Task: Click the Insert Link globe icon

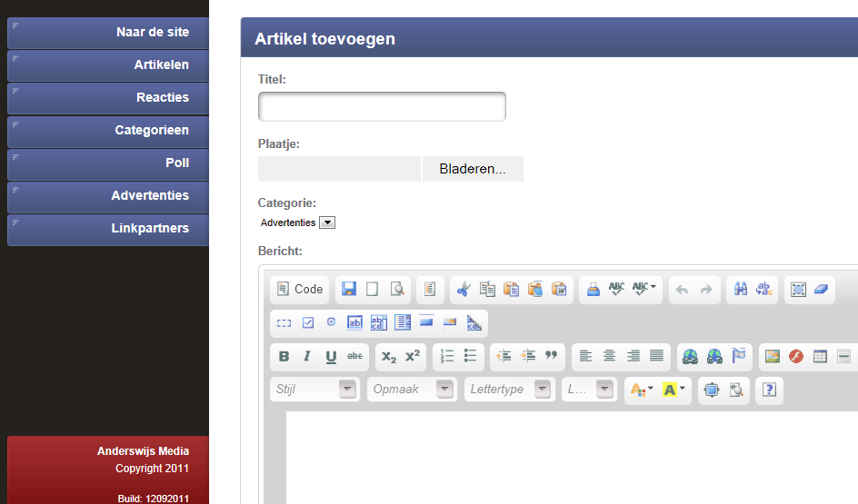Action: 691,356
